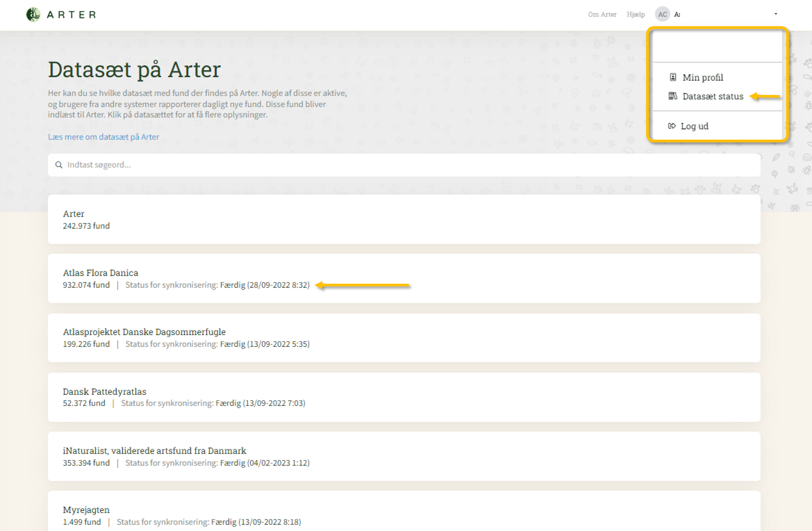
Task: Click the 1.499 fund count
Action: coord(82,522)
